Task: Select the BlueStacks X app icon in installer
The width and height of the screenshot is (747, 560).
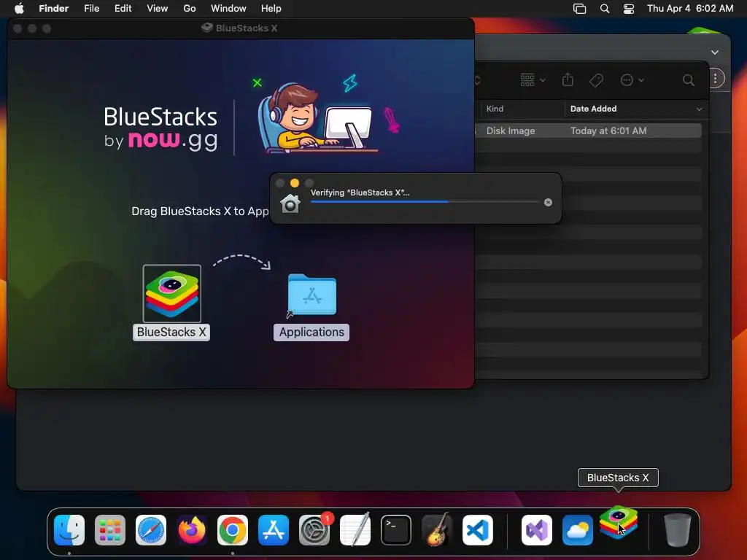Action: [172, 294]
